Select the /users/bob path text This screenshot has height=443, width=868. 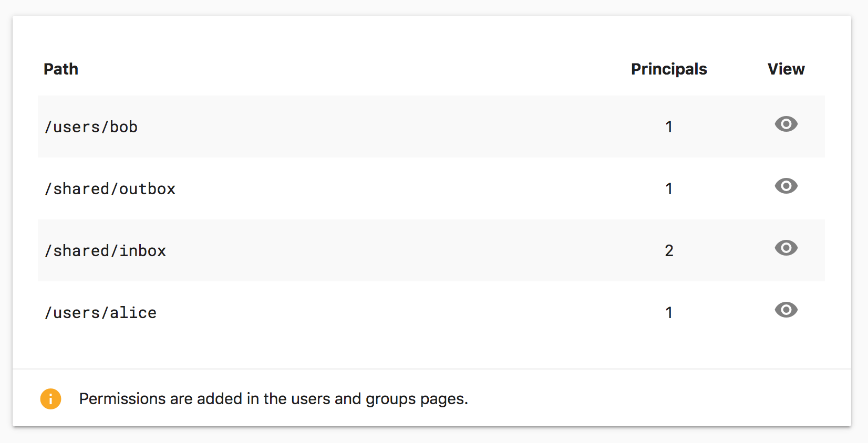coord(91,127)
